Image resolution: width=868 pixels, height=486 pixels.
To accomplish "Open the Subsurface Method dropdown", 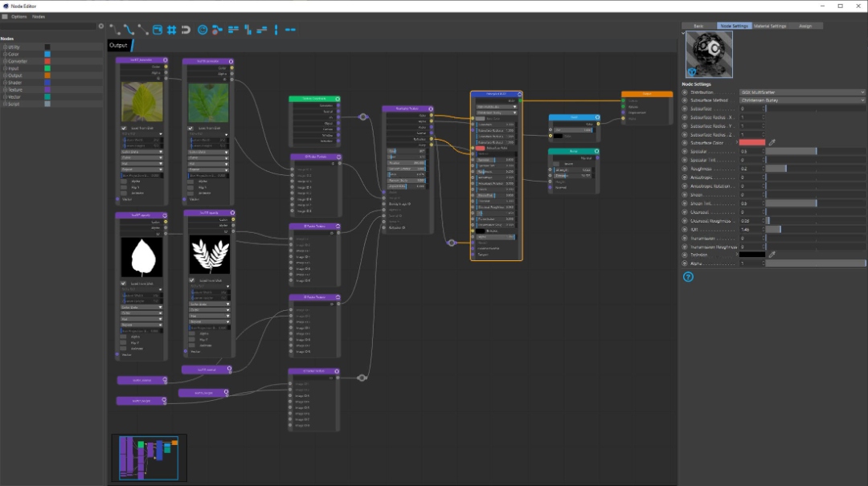I will click(x=801, y=100).
